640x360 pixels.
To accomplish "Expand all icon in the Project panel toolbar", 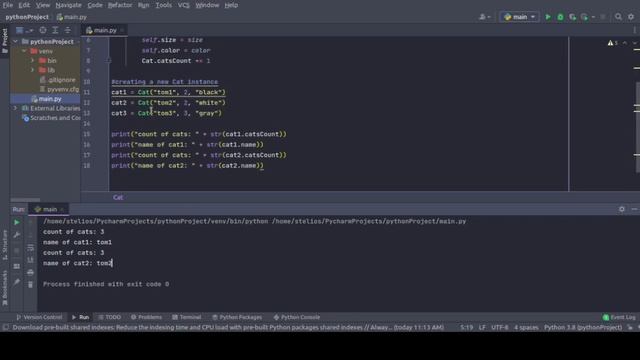I will [55, 30].
